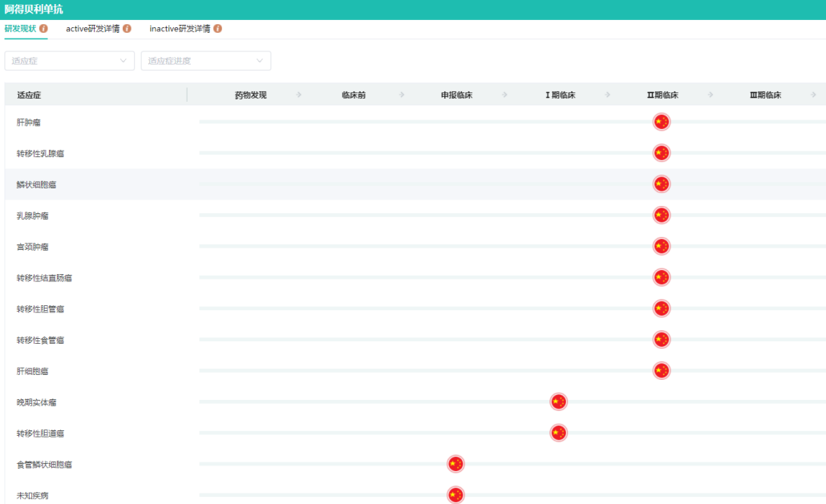This screenshot has height=504, width=826.
Task: Click the 药物发现 column header
Action: (250, 95)
